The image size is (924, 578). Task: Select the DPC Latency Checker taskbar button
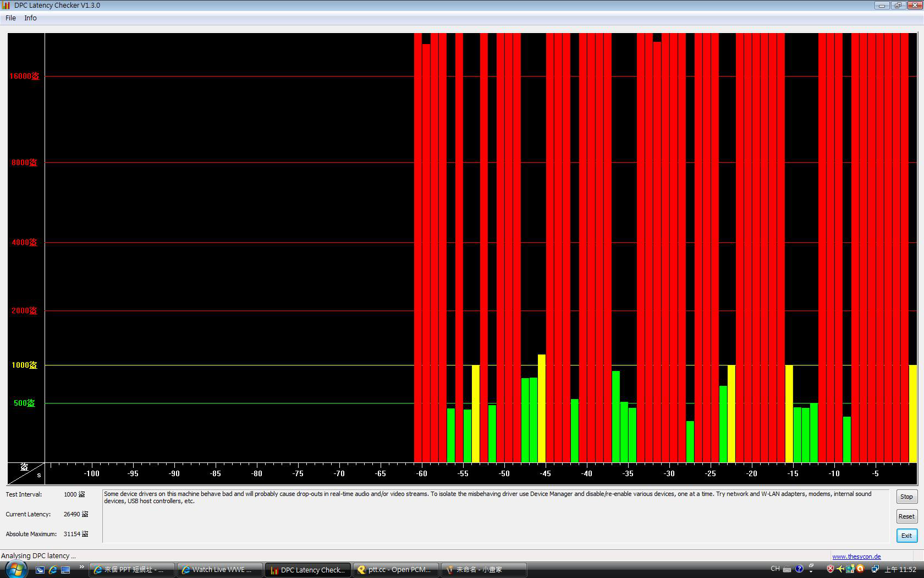(x=308, y=570)
